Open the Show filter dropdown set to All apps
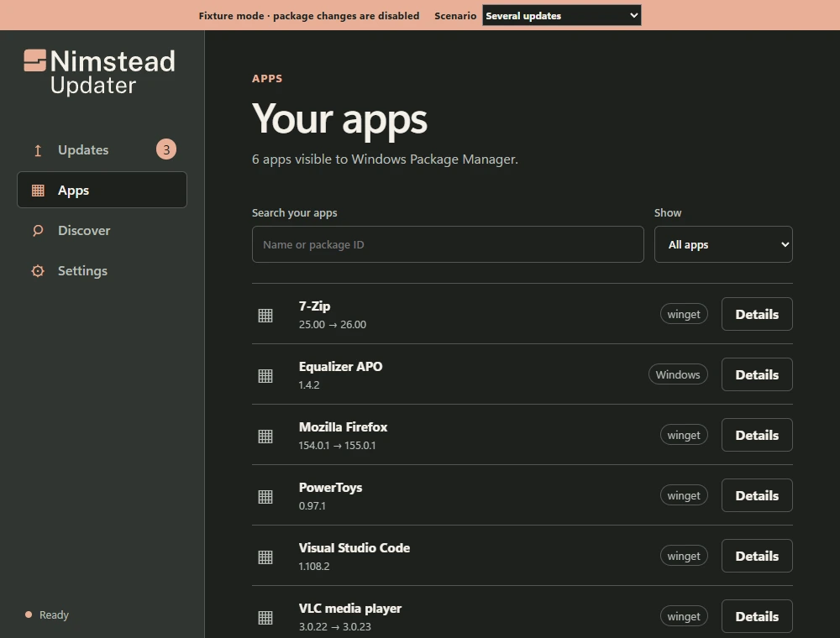 [723, 244]
